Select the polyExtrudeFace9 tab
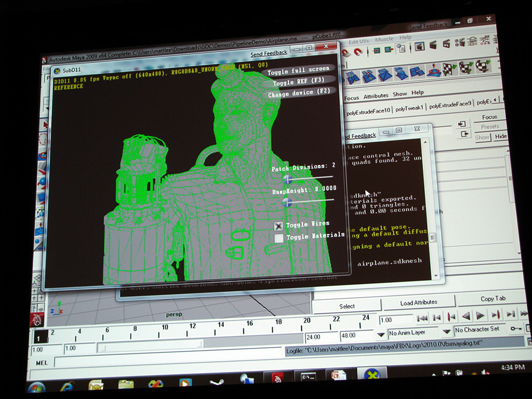532x399 pixels. tap(450, 105)
